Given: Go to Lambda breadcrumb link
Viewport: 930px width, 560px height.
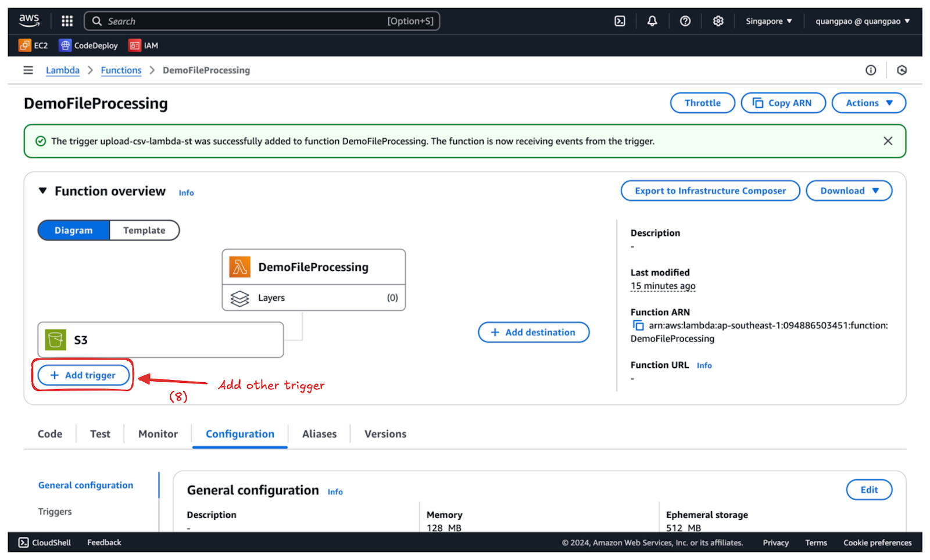Looking at the screenshot, I should pyautogui.click(x=63, y=70).
